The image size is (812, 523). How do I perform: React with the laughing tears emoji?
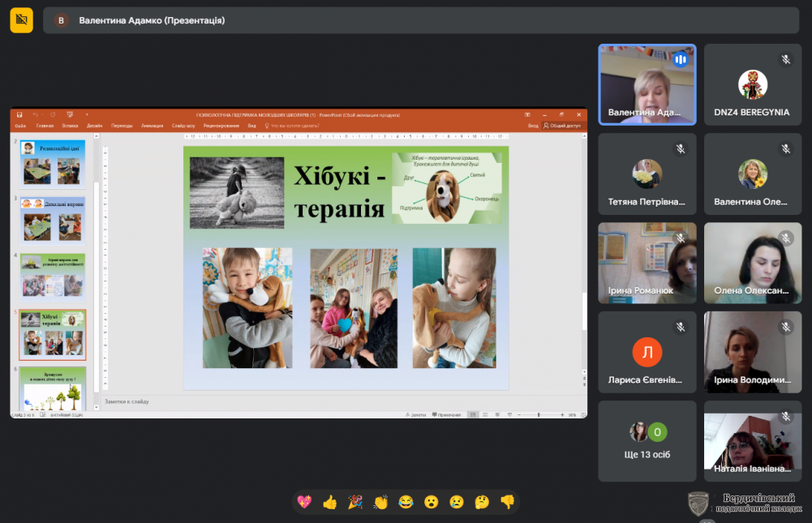[x=406, y=502]
